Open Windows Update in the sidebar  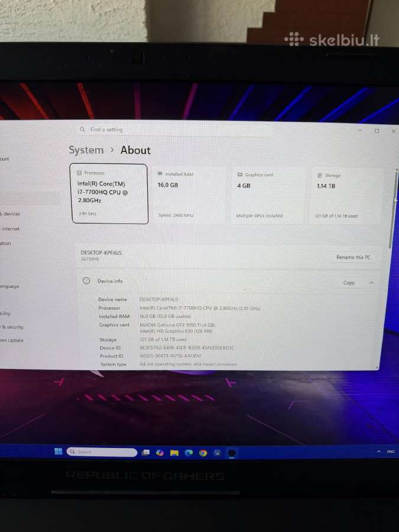(x=12, y=340)
